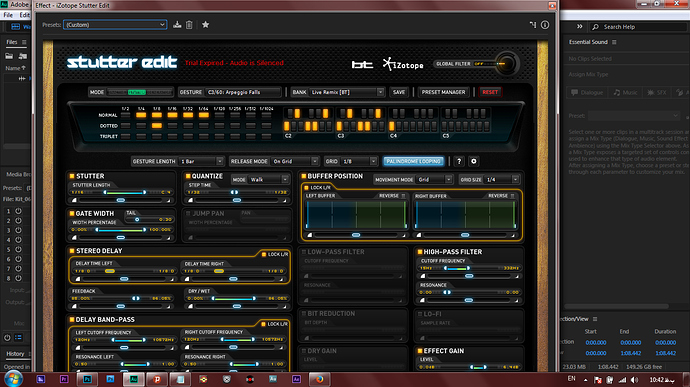Open the Edit menu in Audition
This screenshot has height=387, width=690.
(x=25, y=15)
